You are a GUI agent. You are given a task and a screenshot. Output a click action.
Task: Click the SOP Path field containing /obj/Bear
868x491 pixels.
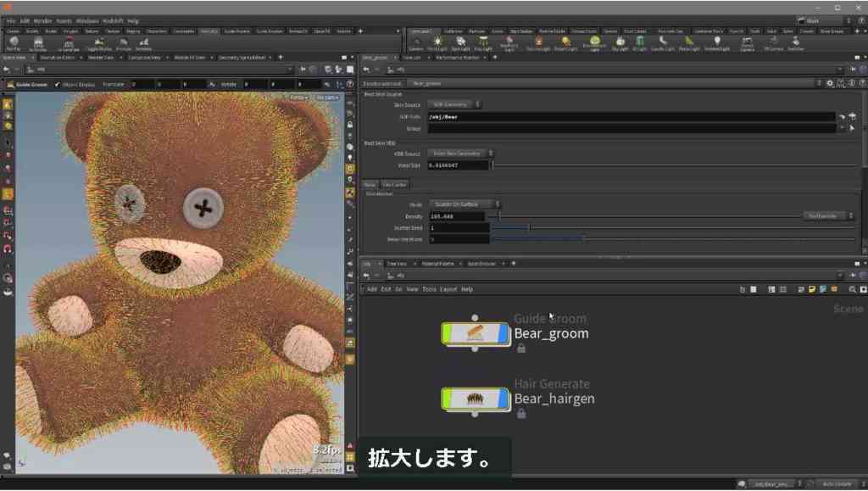coord(631,117)
